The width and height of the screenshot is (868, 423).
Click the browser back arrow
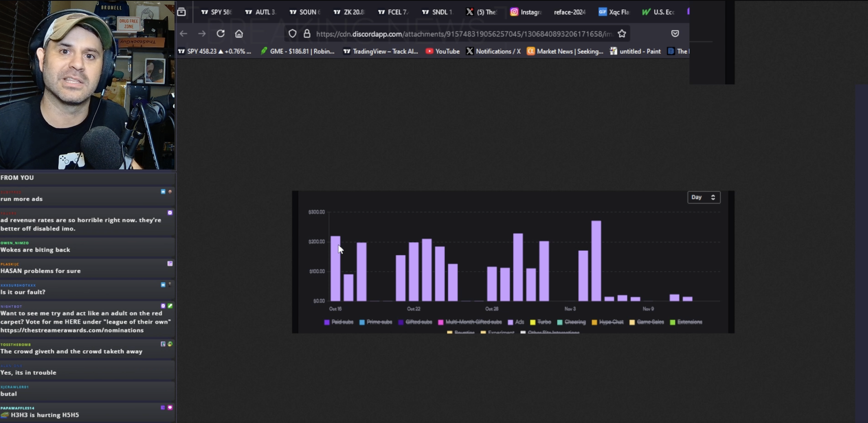click(184, 34)
